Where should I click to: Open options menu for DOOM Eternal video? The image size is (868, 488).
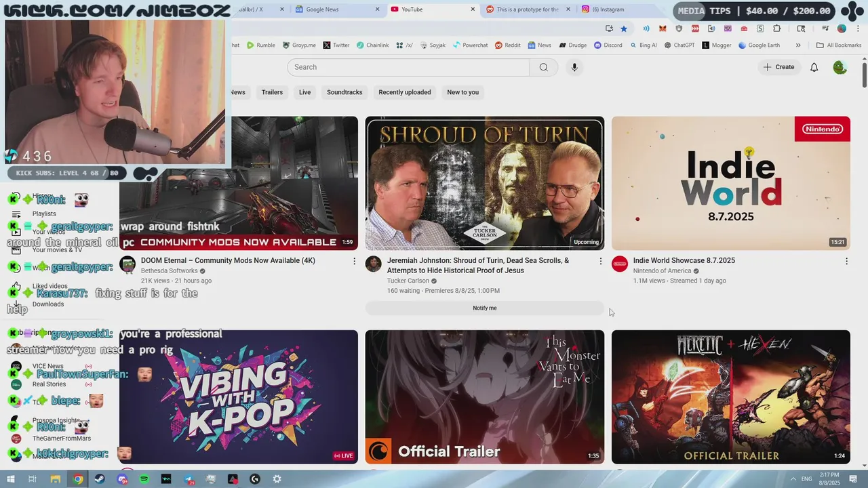pyautogui.click(x=354, y=261)
